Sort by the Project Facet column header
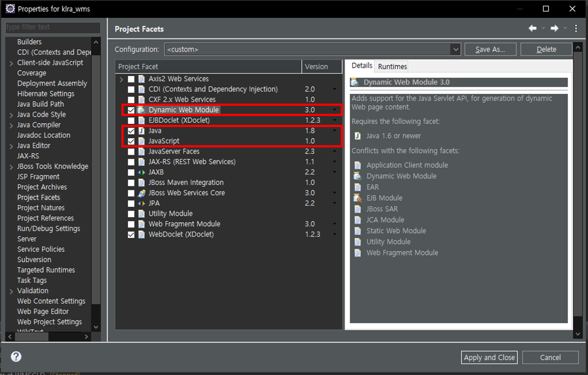 click(208, 66)
